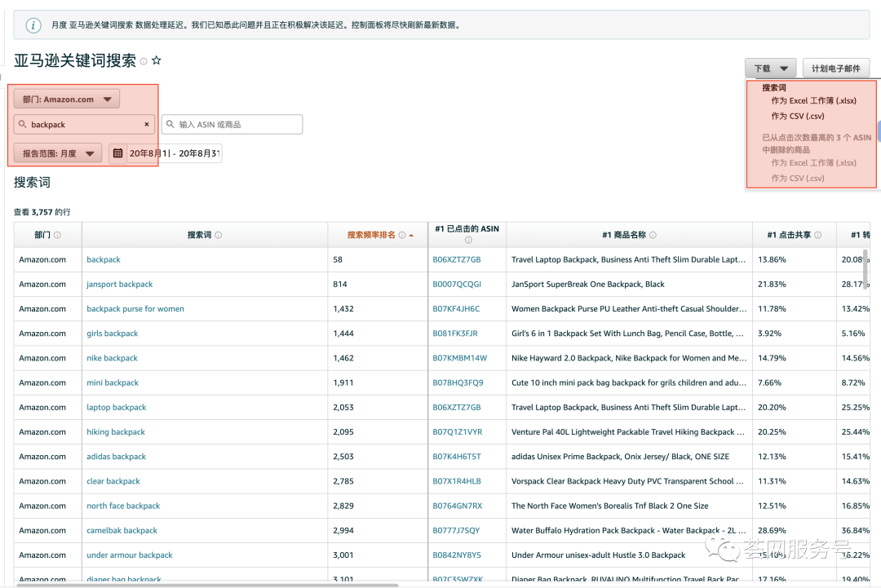Click info icon beside #1 点击共享 header
Image resolution: width=881 pixels, height=588 pixels.
click(817, 235)
